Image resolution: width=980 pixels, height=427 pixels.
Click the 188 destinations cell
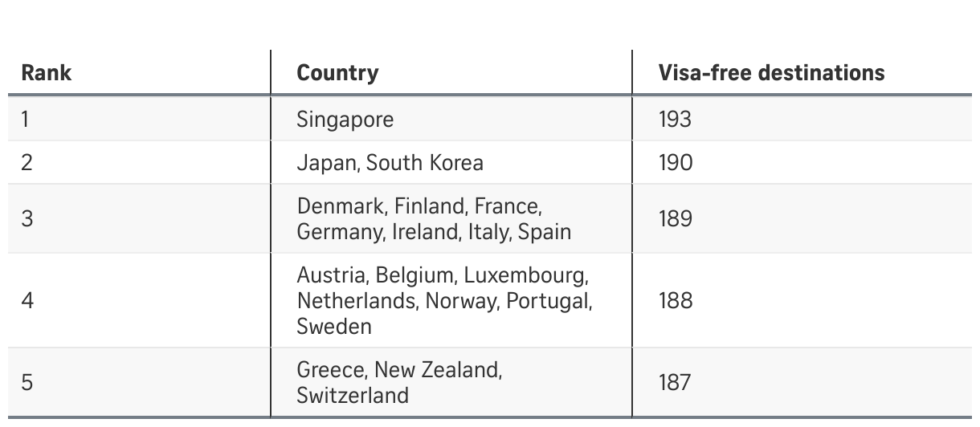pyautogui.click(x=675, y=301)
